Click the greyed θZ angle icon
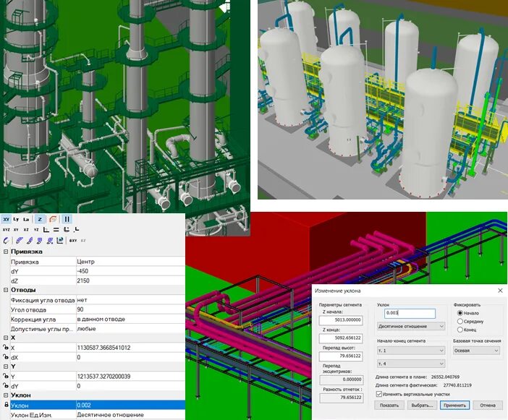 point(83,241)
